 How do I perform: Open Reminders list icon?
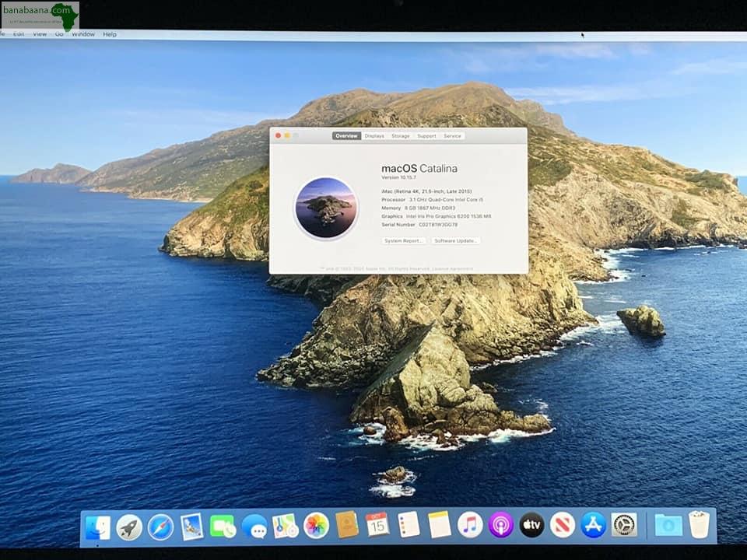coord(409,525)
